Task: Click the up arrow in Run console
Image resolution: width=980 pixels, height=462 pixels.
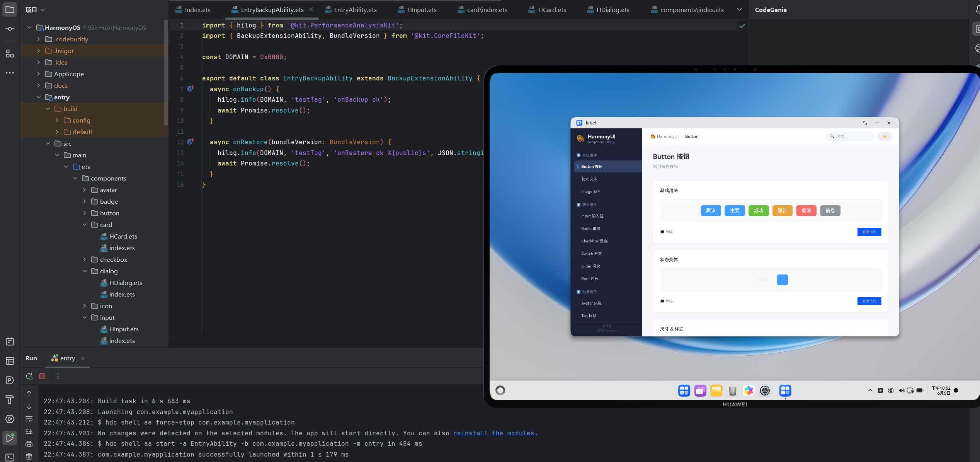Action: (x=29, y=394)
